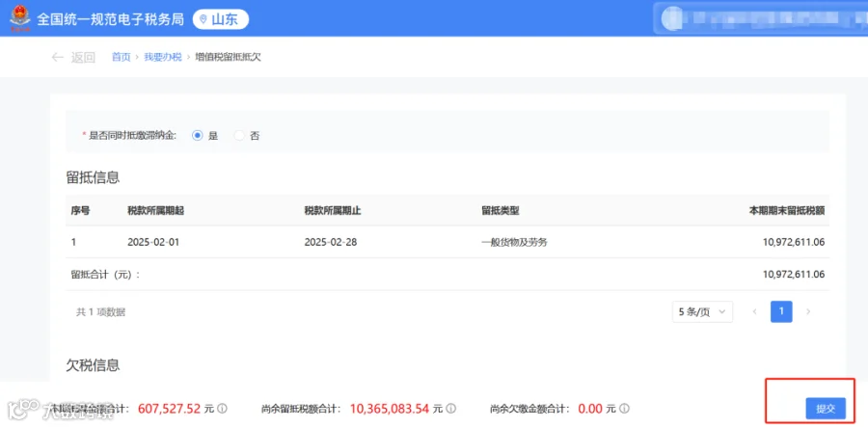Select page 1 in pagination

tap(781, 312)
